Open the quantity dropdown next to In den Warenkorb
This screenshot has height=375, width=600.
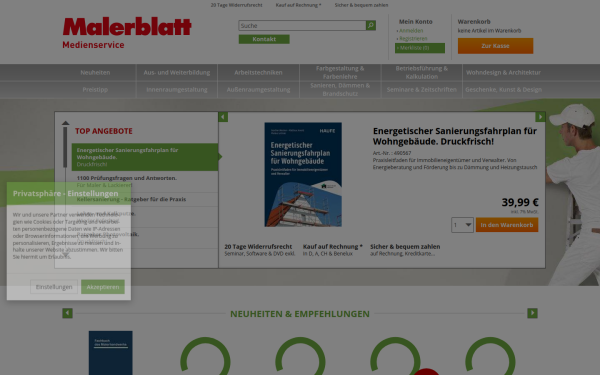tap(462, 225)
